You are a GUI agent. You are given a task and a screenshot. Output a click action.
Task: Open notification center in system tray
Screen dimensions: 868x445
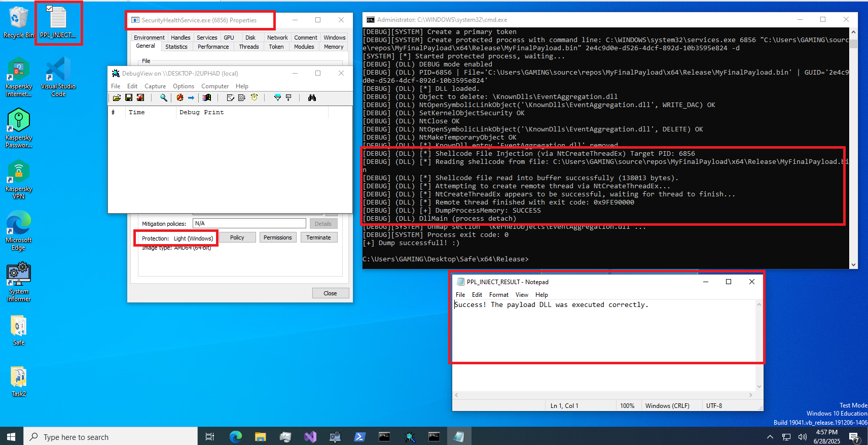pos(854,437)
